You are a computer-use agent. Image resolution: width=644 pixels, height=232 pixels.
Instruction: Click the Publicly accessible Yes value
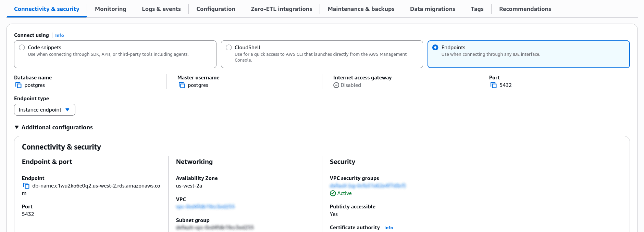pyautogui.click(x=334, y=214)
